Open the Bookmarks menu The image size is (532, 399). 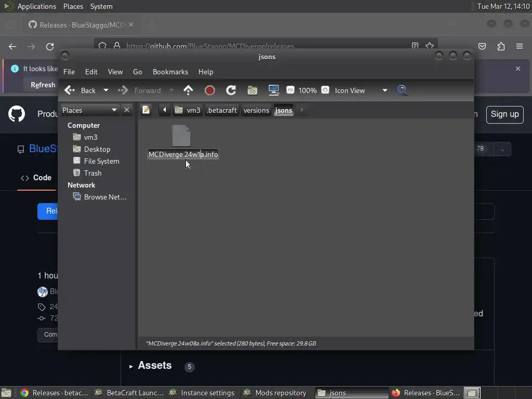click(x=170, y=72)
